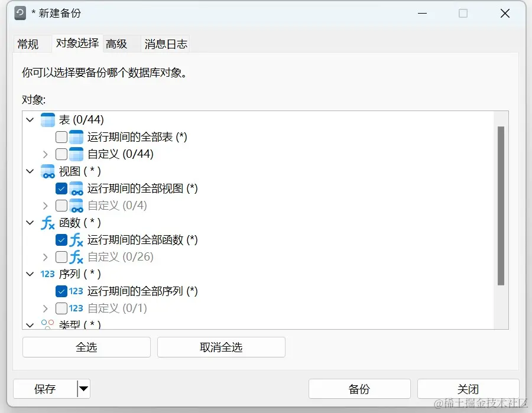Uncheck the 运行期间的全部函数 checkbox
The height and width of the screenshot is (413, 532).
tap(61, 240)
